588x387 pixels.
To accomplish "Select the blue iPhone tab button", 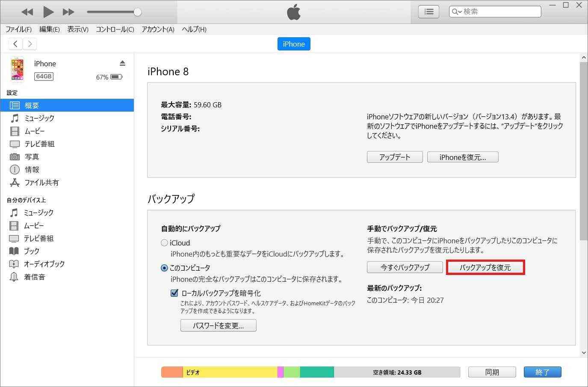I will (x=294, y=44).
